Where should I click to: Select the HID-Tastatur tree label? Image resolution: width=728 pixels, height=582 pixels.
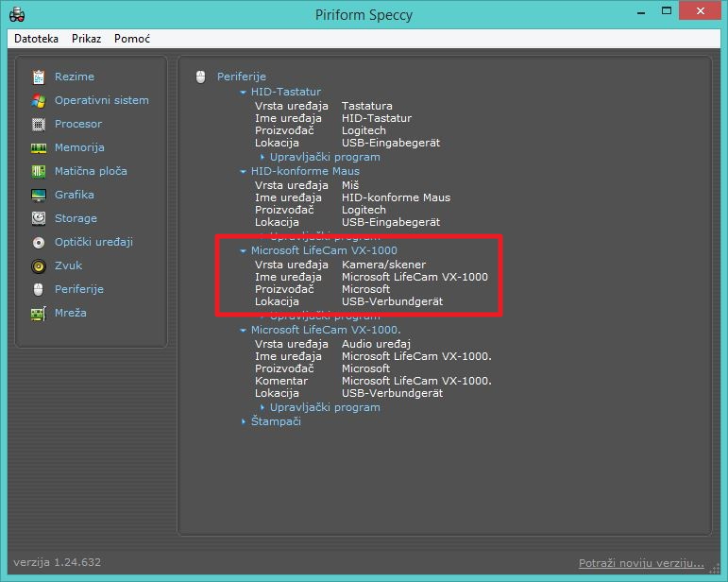click(x=286, y=92)
